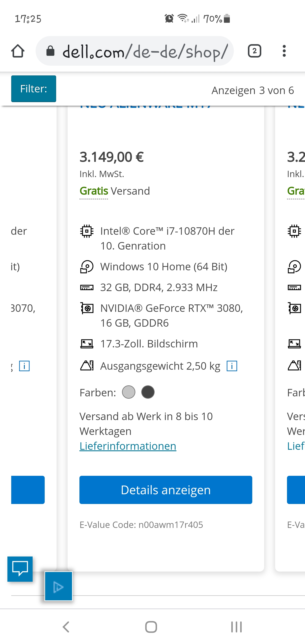Click Versand ab Werk in 8 bis 10 Werktagen
This screenshot has width=305, height=644.
click(x=146, y=424)
